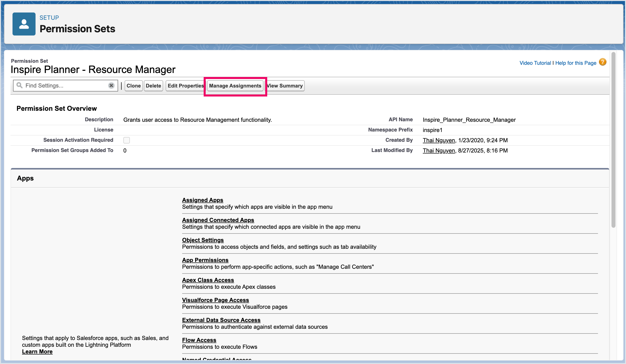Click the orange help question mark icon
Screen dimensions: 626x364
click(x=603, y=62)
